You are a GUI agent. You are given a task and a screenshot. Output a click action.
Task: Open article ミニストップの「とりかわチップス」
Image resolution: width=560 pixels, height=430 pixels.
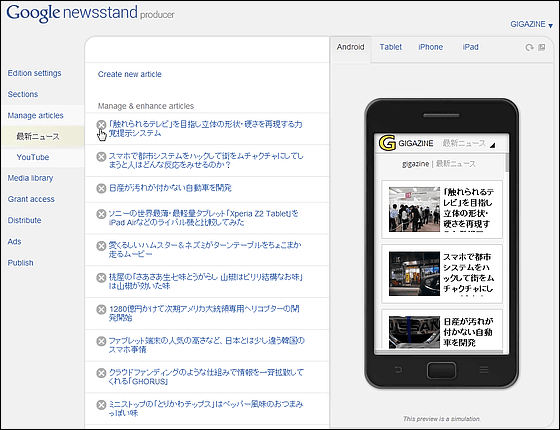[206, 409]
